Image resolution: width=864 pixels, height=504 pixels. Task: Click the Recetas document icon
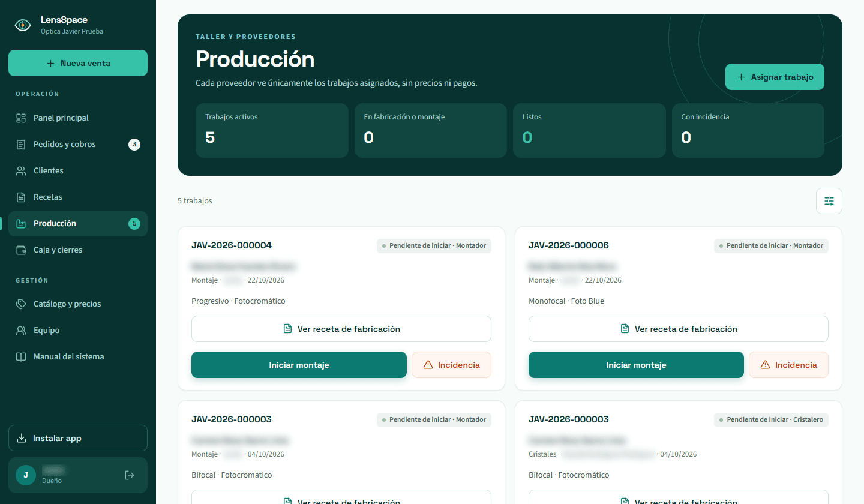pos(21,197)
